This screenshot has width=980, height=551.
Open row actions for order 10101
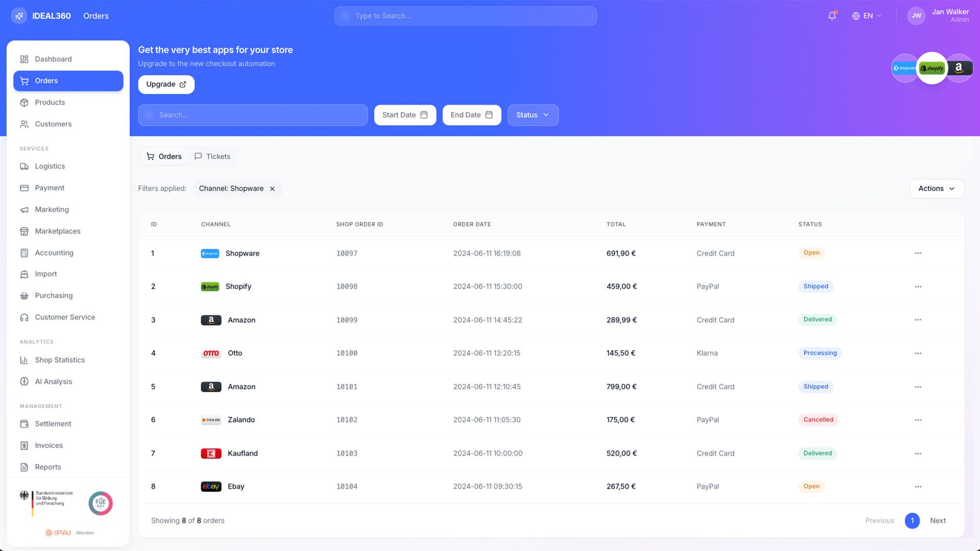(x=918, y=387)
